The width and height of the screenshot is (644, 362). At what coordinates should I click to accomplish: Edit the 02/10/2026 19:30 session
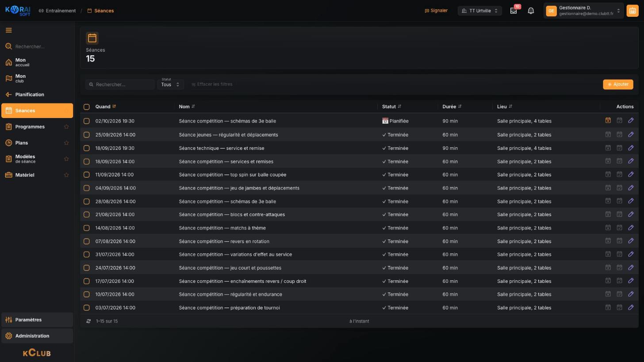click(x=631, y=120)
